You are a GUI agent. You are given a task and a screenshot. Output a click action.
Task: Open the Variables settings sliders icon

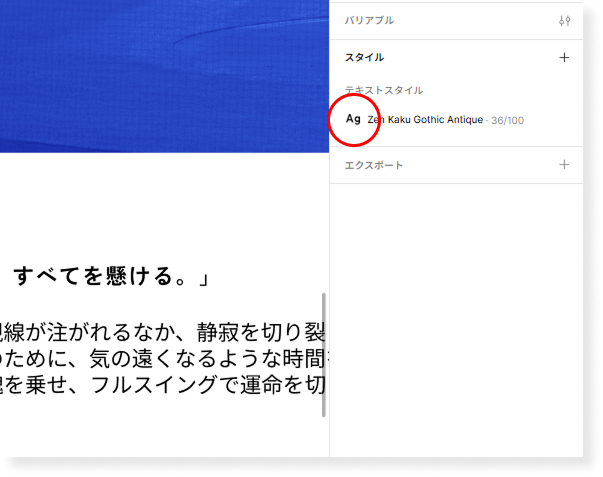click(x=564, y=20)
